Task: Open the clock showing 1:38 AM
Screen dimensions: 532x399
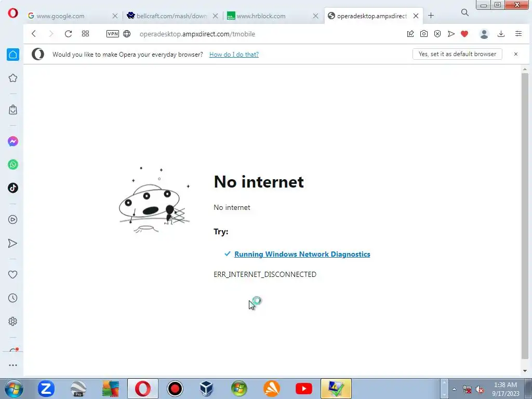Action: (x=506, y=389)
